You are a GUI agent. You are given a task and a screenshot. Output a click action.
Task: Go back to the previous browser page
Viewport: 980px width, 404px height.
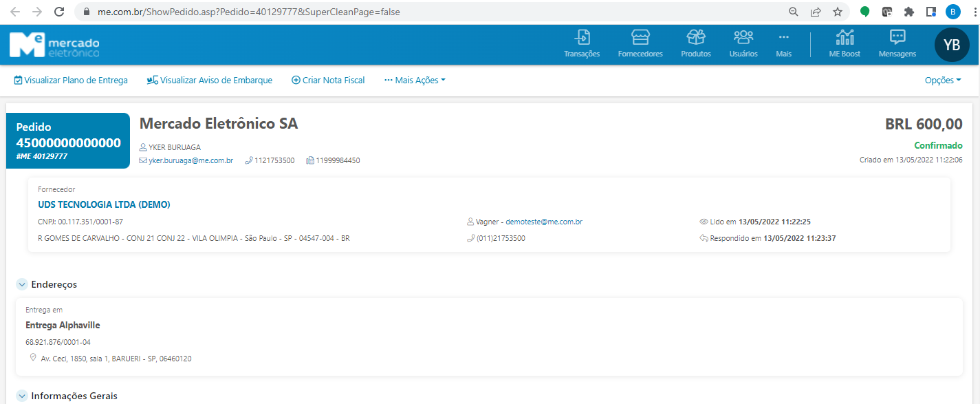tap(15, 12)
